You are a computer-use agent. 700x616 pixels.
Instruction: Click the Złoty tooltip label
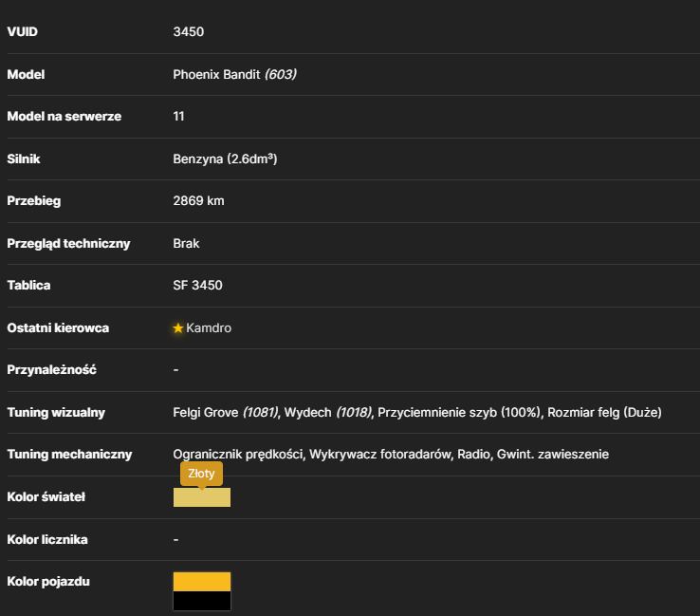tap(201, 474)
